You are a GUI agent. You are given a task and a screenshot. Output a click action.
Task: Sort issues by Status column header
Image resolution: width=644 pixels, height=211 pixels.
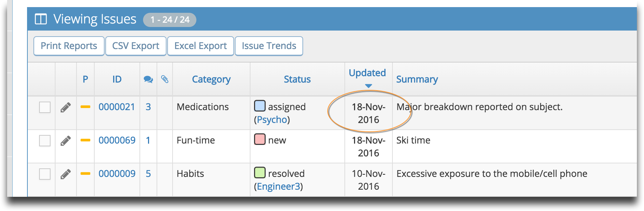coord(297,79)
